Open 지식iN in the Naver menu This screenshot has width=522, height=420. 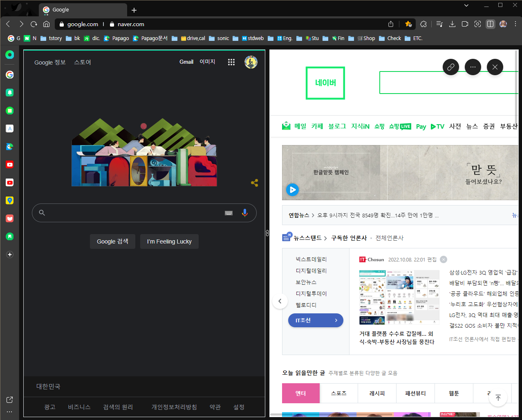click(x=360, y=126)
